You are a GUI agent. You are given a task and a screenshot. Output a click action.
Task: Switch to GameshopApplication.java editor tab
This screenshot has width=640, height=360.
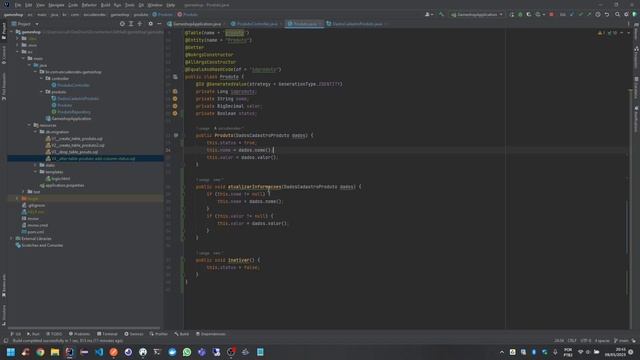point(194,24)
